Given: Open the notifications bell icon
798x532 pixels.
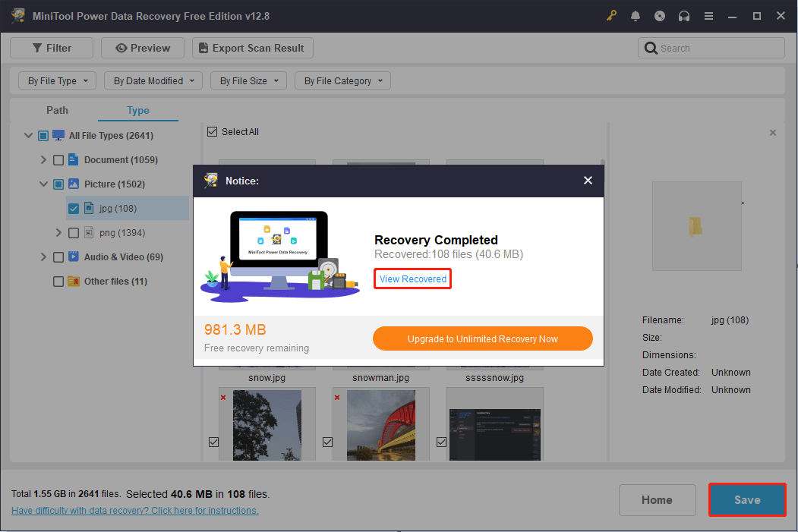Looking at the screenshot, I should pos(636,16).
